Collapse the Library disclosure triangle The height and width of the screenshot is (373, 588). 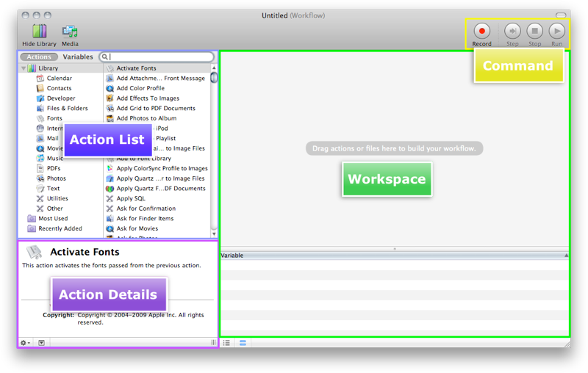[x=24, y=68]
